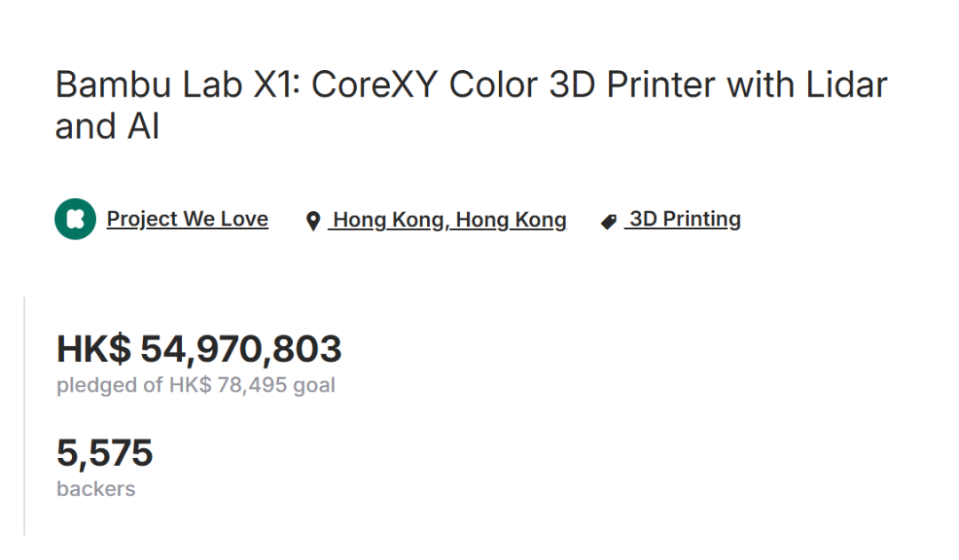The width and height of the screenshot is (959, 560).
Task: Click the 'backers' label
Action: coord(96,489)
